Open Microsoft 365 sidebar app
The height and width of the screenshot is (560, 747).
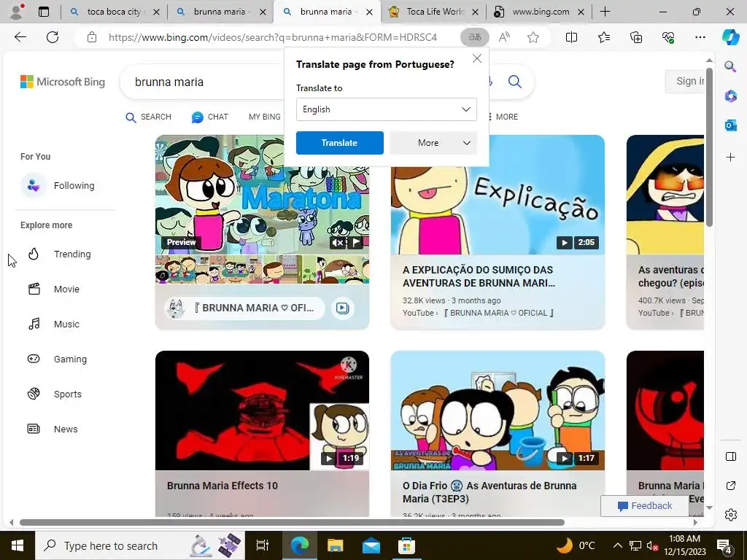730,96
